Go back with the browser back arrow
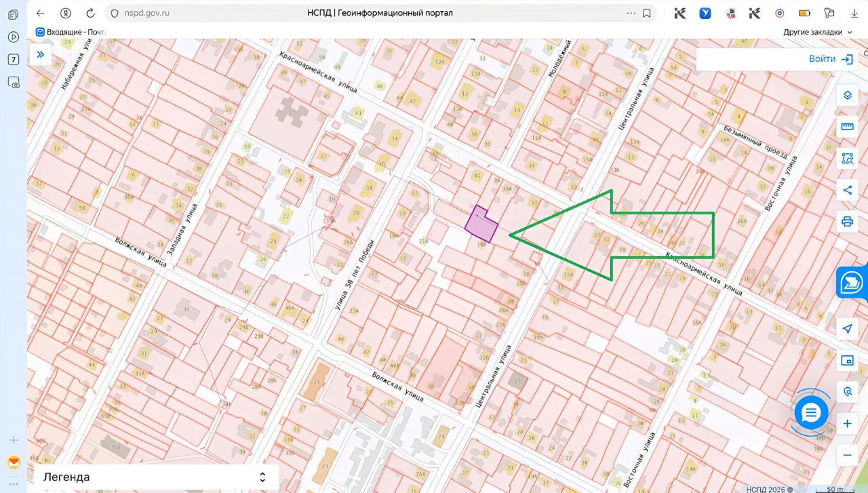 click(41, 13)
